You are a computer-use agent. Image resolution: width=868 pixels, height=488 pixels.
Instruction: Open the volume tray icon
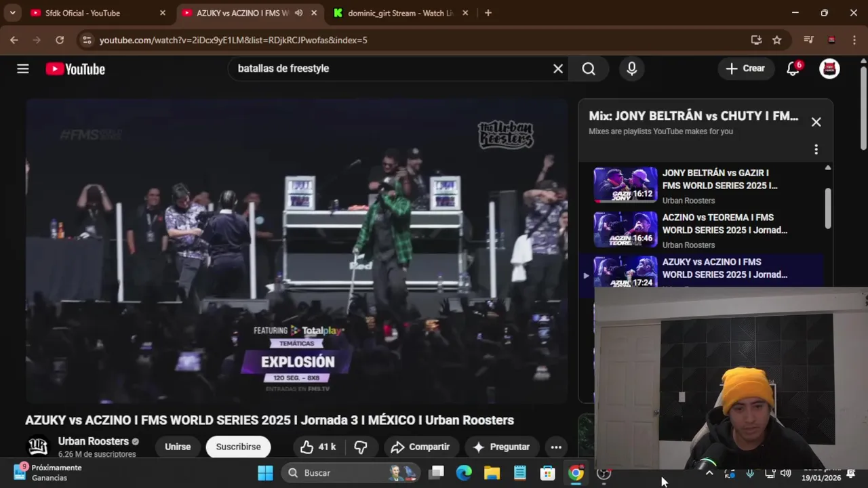point(786,473)
